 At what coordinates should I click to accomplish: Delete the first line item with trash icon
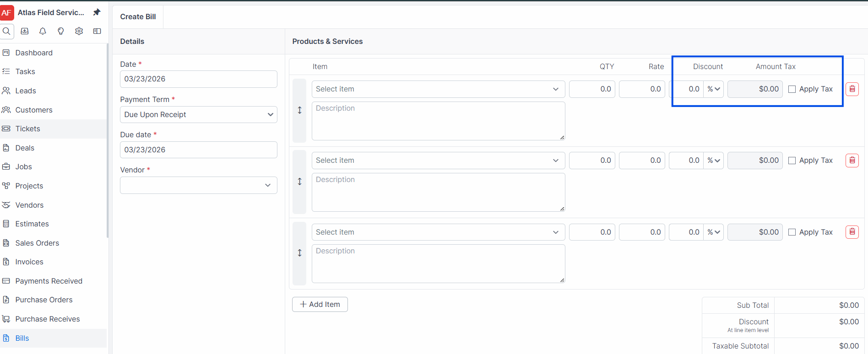coord(852,89)
